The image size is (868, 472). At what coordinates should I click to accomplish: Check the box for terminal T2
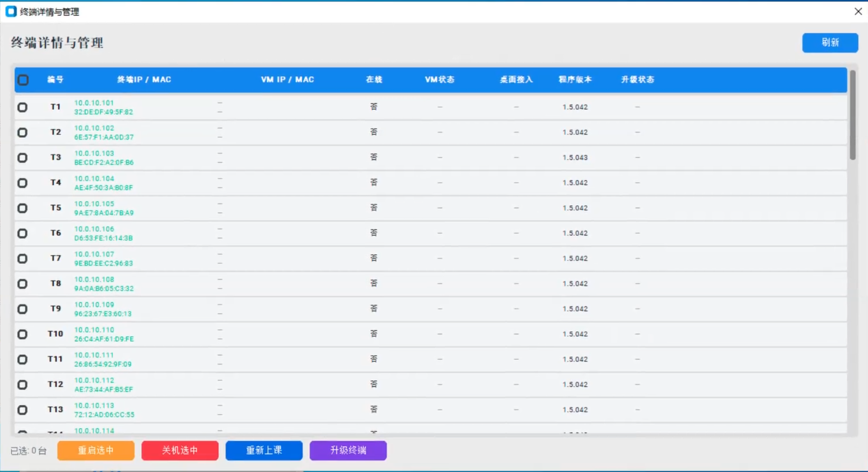coord(23,132)
